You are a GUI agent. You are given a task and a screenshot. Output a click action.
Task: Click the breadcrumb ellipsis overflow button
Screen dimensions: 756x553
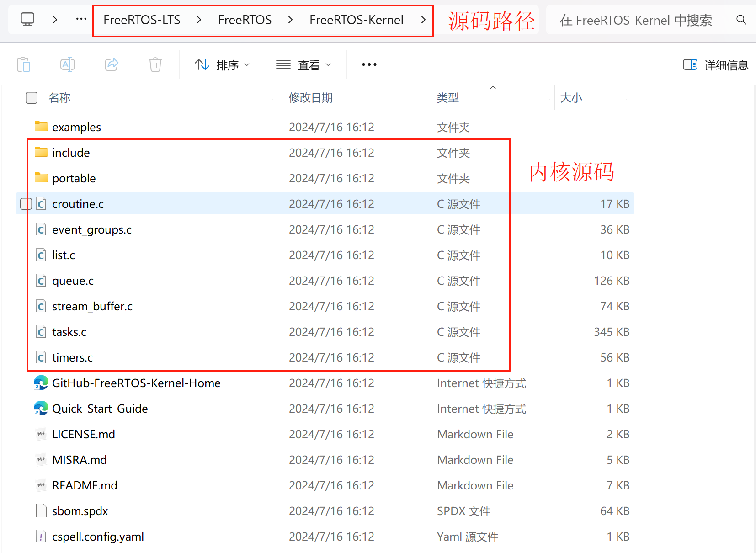pyautogui.click(x=81, y=19)
